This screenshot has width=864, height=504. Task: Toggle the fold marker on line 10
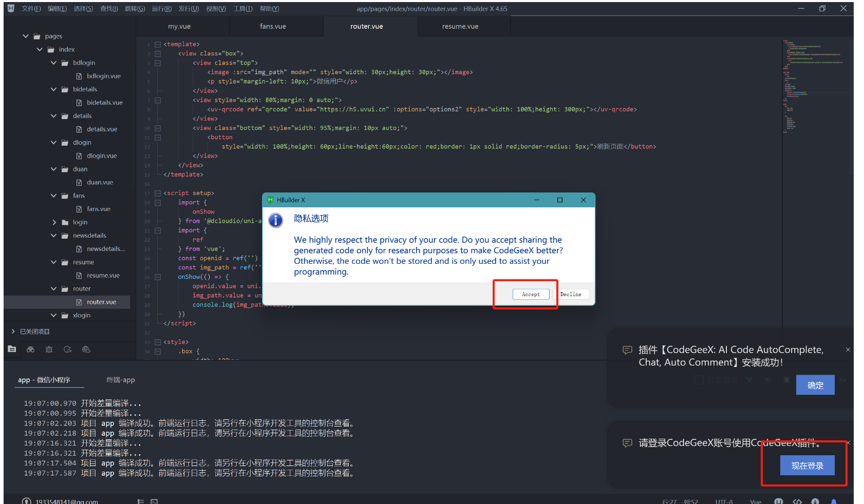coord(158,128)
